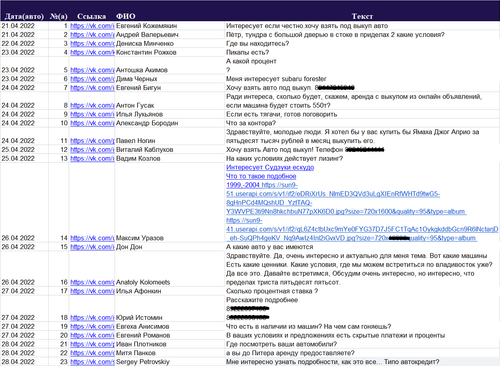The image size is (500, 366).
Task: Select the cell 'Виталий Каблуков'
Action: point(144,150)
